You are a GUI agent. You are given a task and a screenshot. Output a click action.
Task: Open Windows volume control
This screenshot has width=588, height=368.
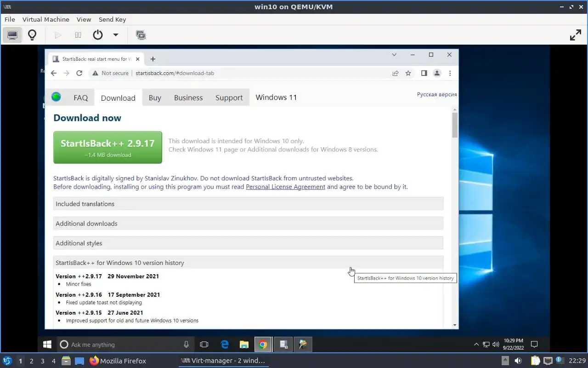click(496, 344)
